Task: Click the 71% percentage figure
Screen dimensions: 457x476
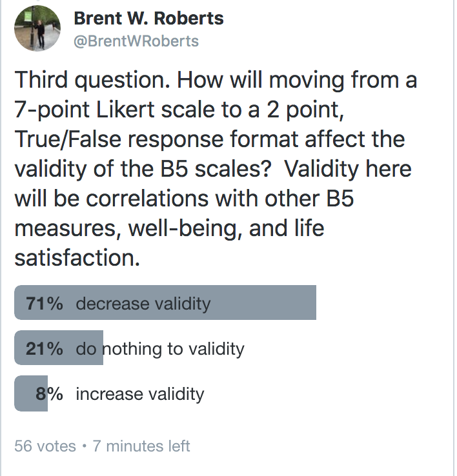Action: pyautogui.click(x=45, y=303)
